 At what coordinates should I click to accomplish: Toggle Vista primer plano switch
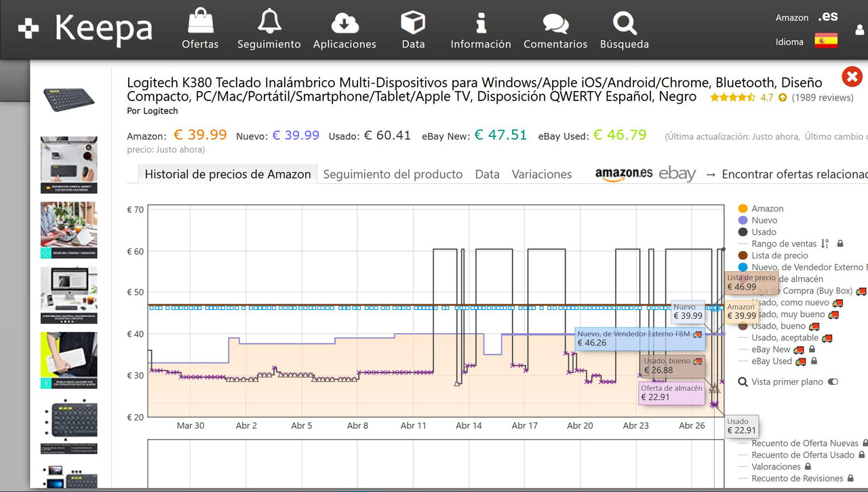(x=833, y=381)
